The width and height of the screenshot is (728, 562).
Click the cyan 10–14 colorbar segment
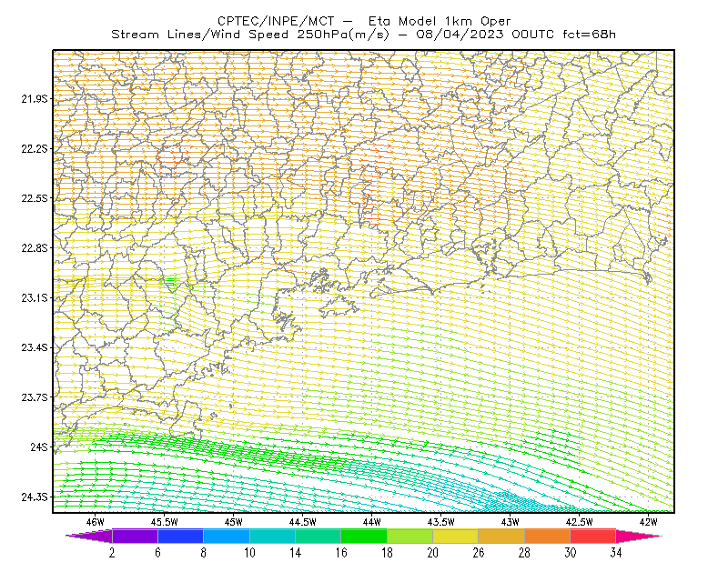click(x=272, y=536)
